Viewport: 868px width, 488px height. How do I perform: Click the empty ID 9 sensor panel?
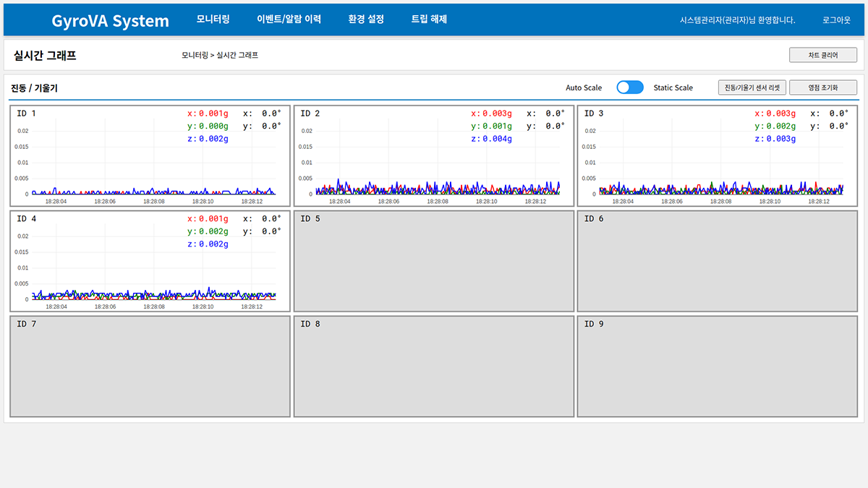coord(718,366)
